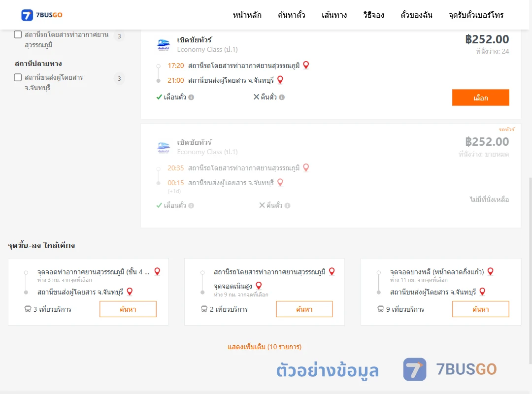
Task: Check สถานีรถโดยสารท่าอากาศยานสุวรรณภูมิ origin filter checkbox
Action: (x=18, y=34)
